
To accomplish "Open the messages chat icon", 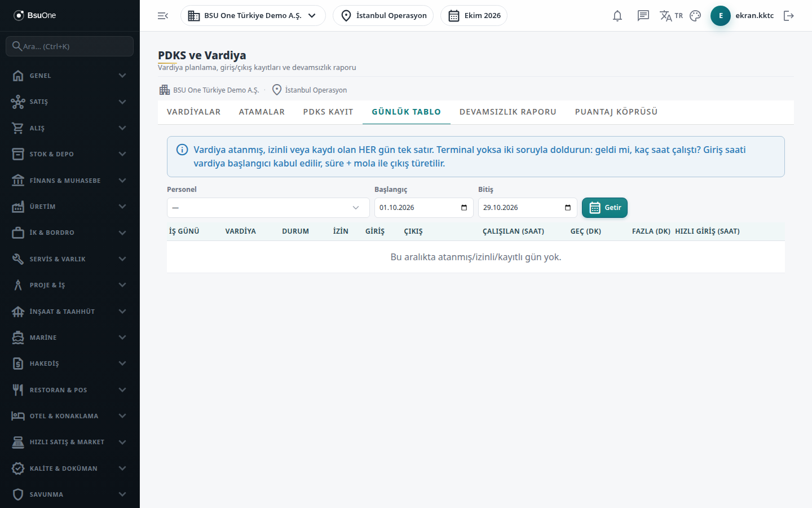I will click(643, 16).
